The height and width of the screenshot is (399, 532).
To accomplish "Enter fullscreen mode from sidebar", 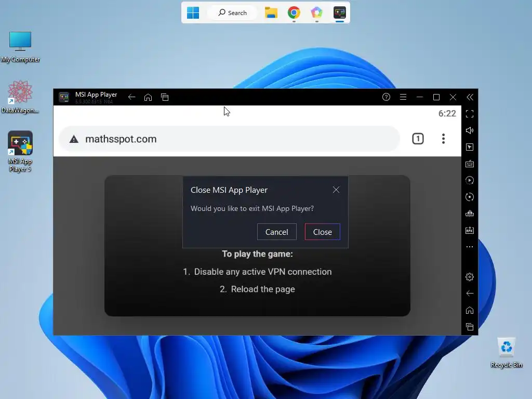I will [x=470, y=114].
